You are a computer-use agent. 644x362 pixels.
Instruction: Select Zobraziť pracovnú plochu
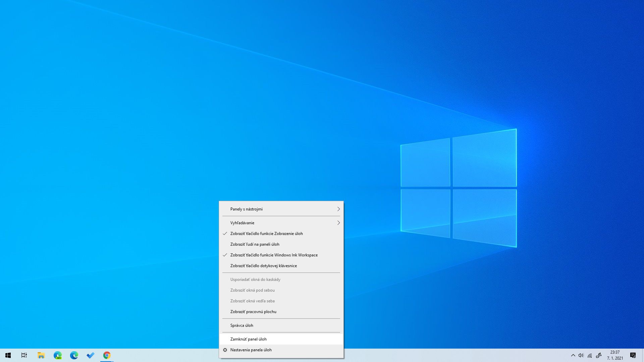281,312
